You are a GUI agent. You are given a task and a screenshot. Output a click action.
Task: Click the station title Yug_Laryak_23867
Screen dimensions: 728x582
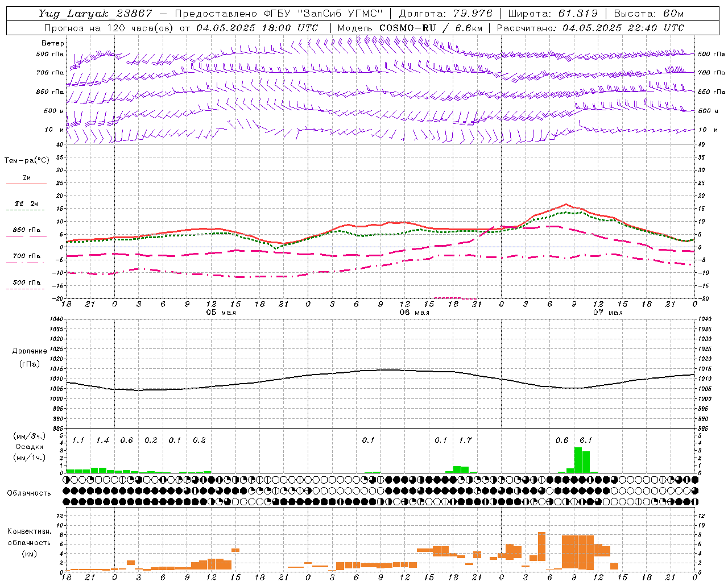pos(96,14)
